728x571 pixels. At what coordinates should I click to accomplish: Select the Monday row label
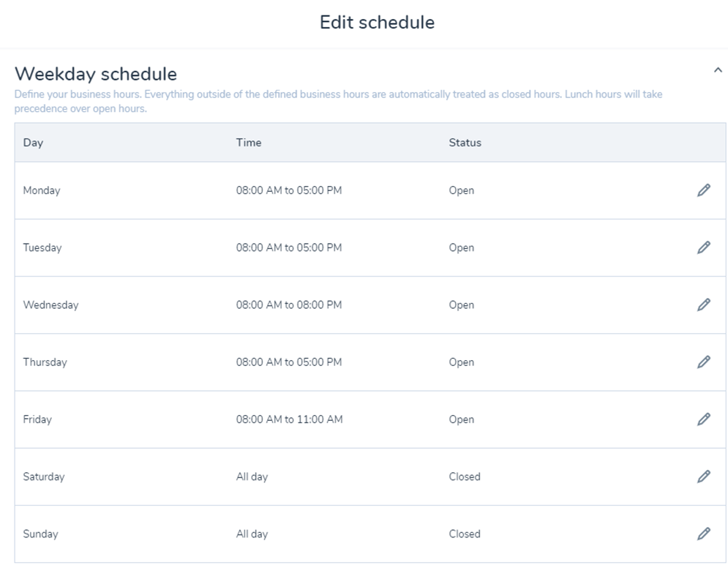42,190
